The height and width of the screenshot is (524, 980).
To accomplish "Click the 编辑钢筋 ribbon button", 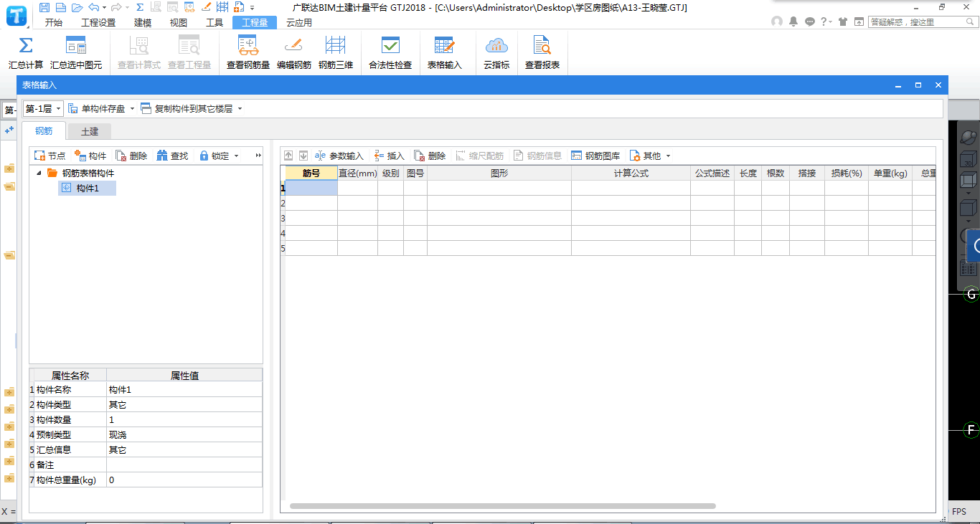I will point(294,53).
